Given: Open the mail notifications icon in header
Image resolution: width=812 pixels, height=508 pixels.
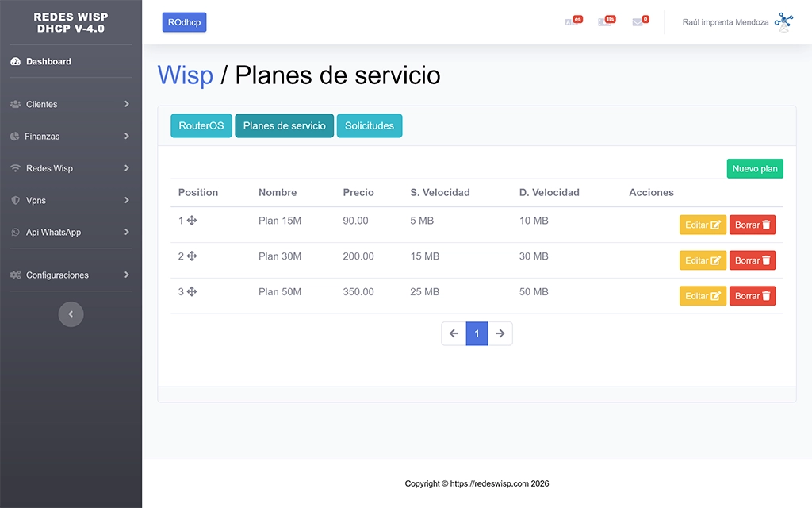Looking at the screenshot, I should point(639,21).
